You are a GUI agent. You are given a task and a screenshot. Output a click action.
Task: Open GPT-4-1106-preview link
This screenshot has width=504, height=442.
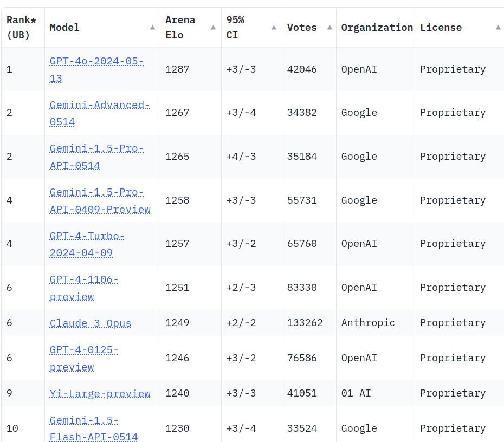[x=83, y=288]
